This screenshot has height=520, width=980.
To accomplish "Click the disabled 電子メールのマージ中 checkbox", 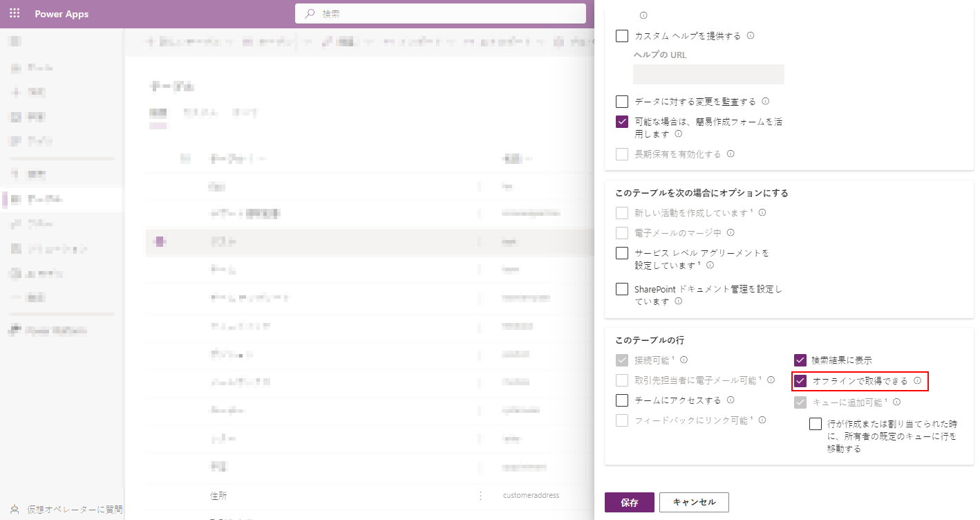I will click(622, 233).
